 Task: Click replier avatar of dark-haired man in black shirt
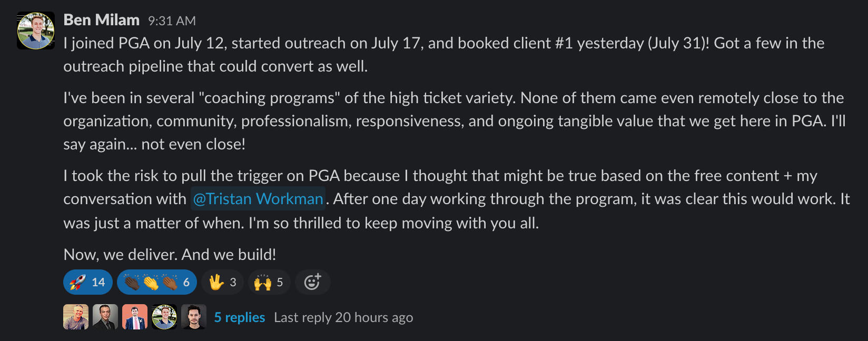coord(194,317)
